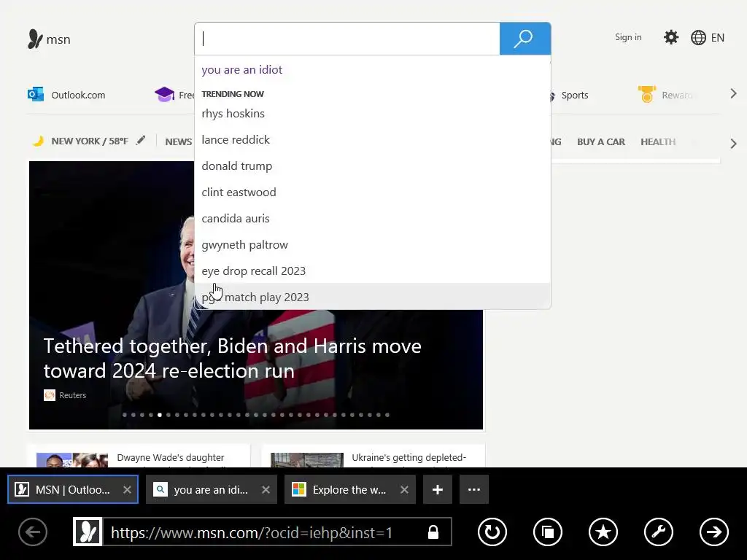Image resolution: width=747 pixels, height=560 pixels.
Task: Click the Dwayne Wade article thumbnail
Action: pyautogui.click(x=72, y=459)
